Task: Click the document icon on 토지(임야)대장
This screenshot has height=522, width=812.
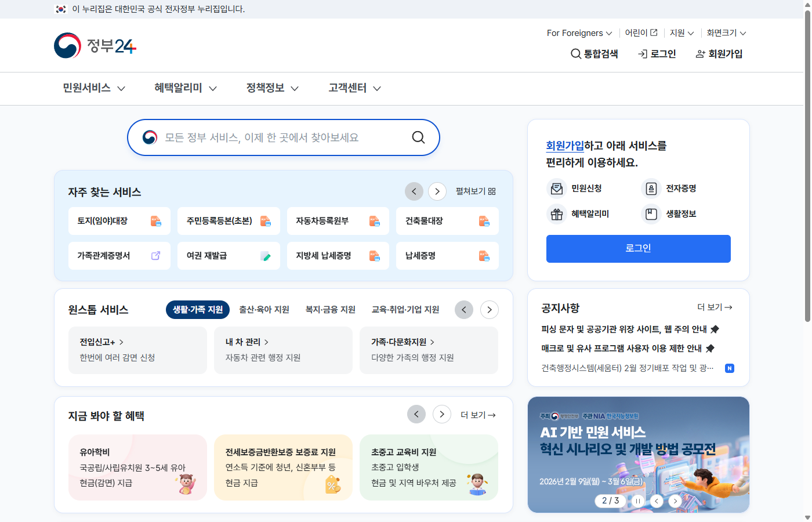Action: [x=155, y=220]
